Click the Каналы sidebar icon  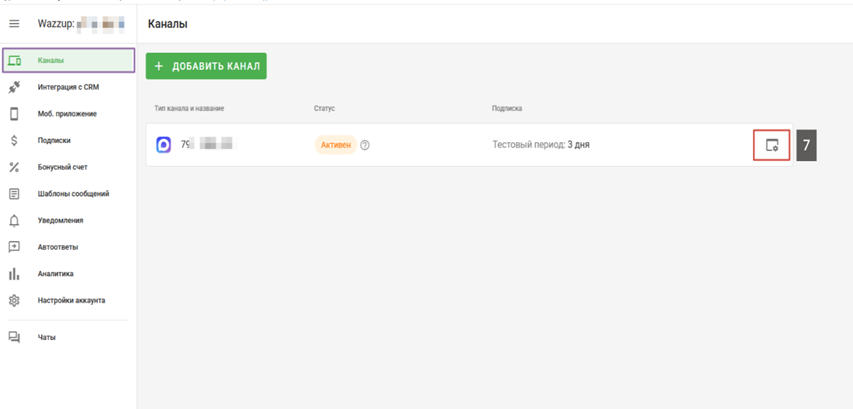click(14, 61)
